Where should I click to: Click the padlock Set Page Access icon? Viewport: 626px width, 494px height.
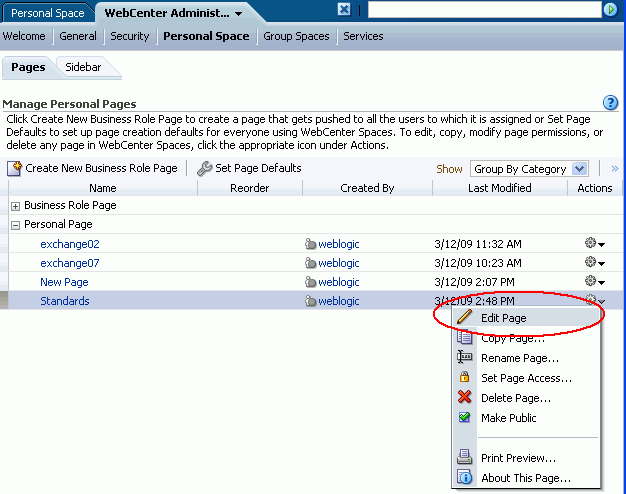click(x=464, y=377)
